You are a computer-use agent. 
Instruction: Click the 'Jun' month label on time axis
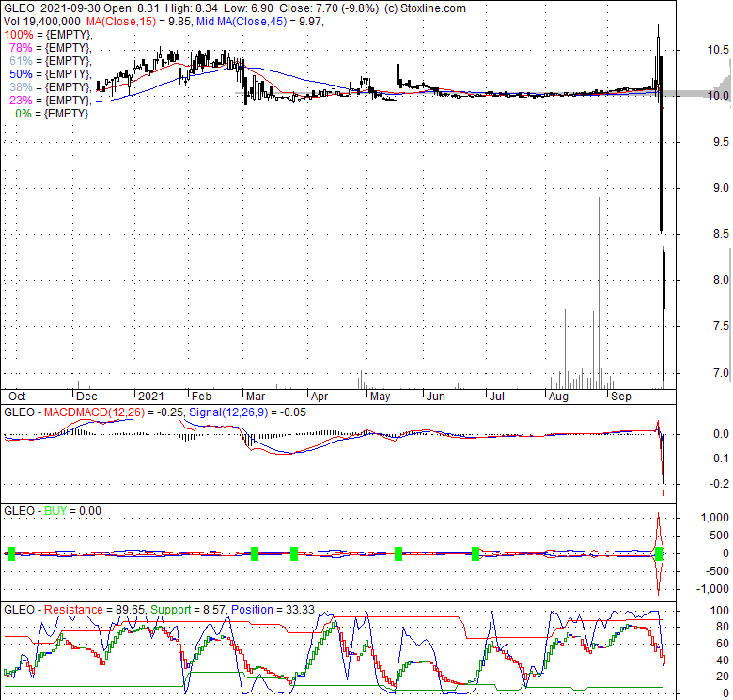click(436, 397)
